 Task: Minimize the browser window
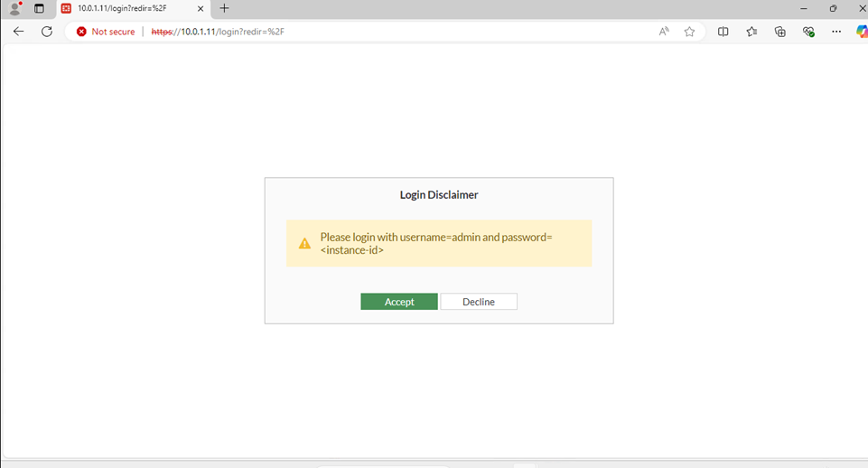pos(804,8)
